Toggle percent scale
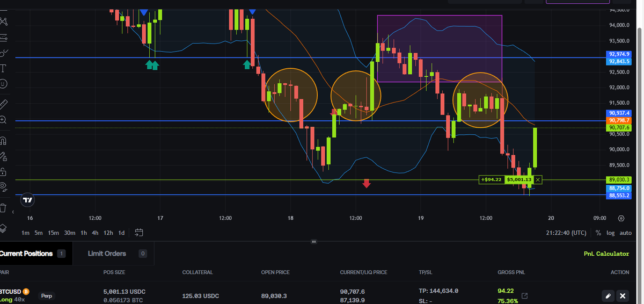644x304 pixels. coord(598,233)
